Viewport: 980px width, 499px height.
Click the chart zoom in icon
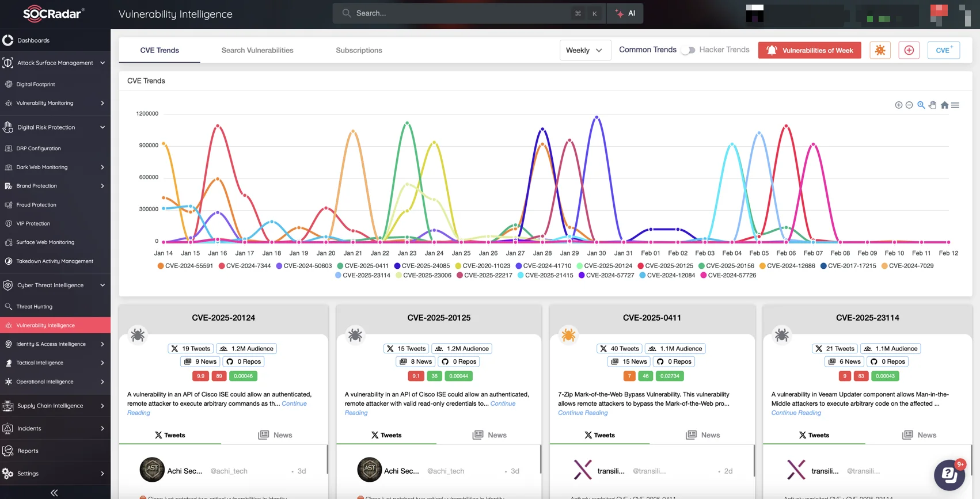click(898, 105)
